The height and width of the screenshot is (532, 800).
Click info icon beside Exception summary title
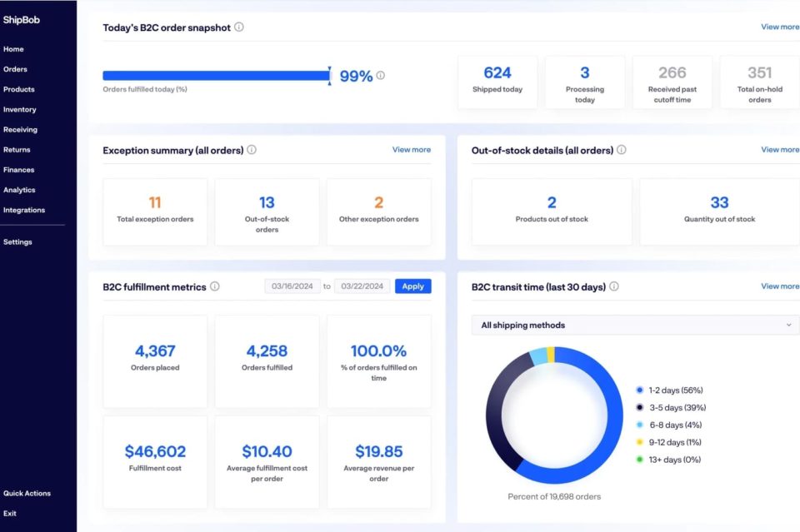tap(252, 150)
